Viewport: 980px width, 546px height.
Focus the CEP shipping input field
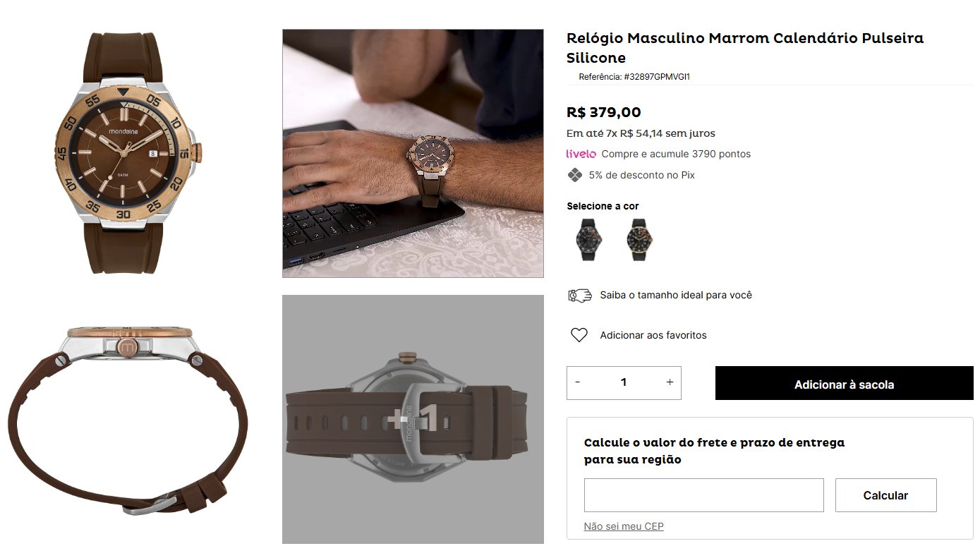tap(703, 495)
